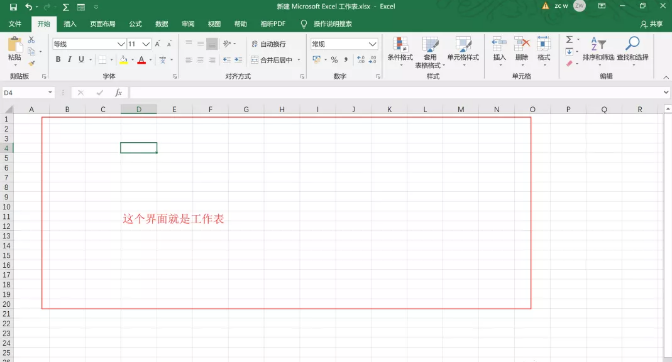Viewport: 672px width, 362px height.
Task: Click 共享 share button
Action: click(x=651, y=24)
